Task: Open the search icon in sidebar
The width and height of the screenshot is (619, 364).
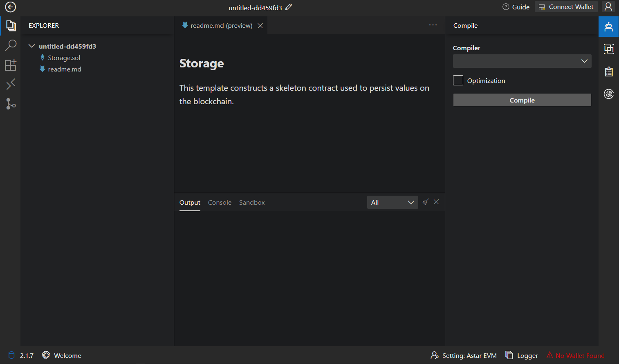Action: coord(11,45)
